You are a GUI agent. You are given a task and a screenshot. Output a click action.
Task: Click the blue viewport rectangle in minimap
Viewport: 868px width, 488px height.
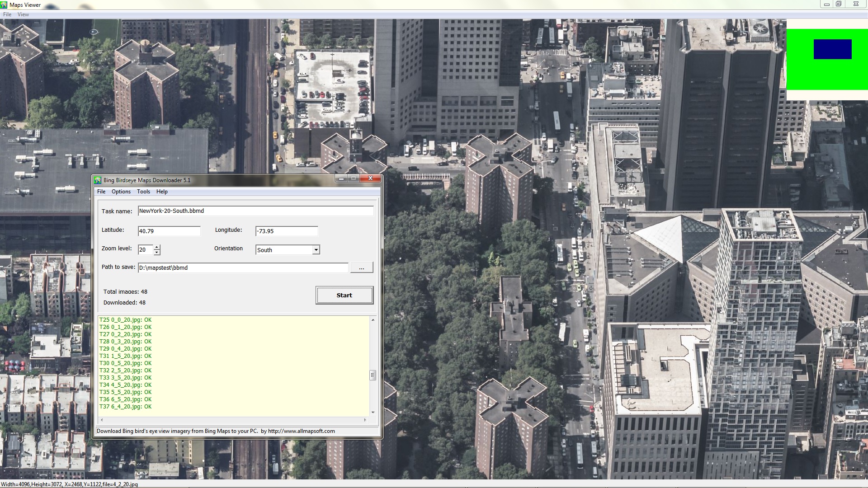coord(833,49)
